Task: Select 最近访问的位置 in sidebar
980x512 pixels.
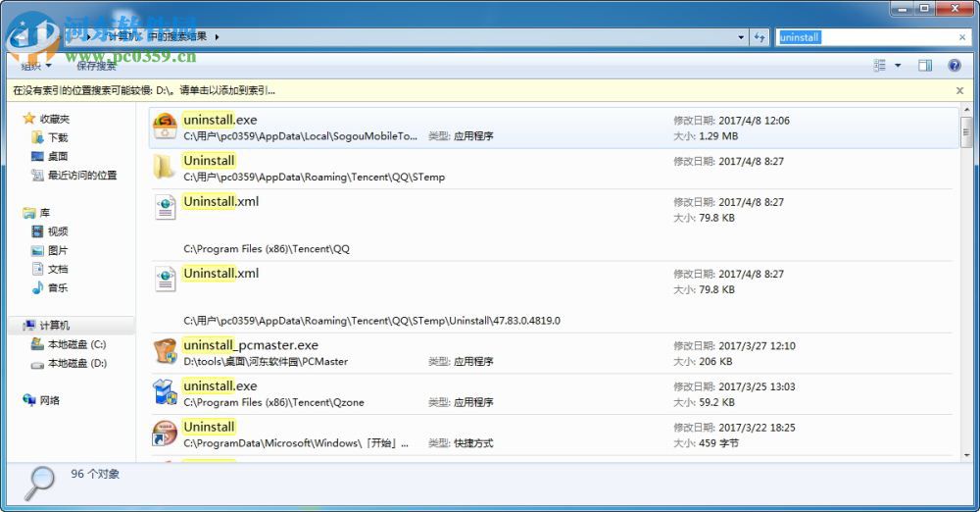Action: (x=82, y=176)
